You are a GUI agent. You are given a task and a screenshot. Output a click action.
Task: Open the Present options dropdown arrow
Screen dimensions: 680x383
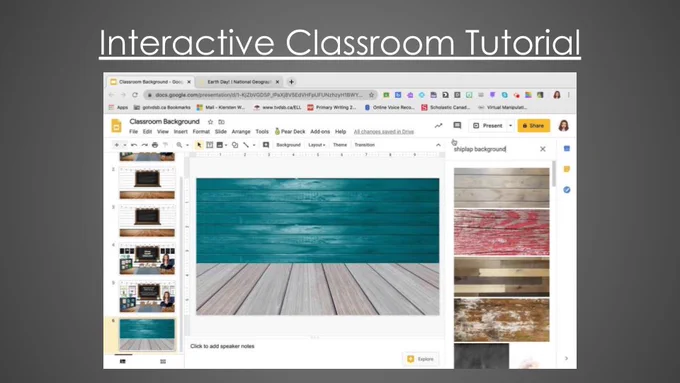510,126
